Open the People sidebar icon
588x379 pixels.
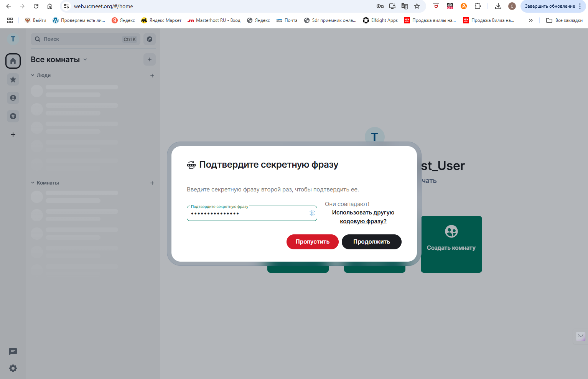13,98
